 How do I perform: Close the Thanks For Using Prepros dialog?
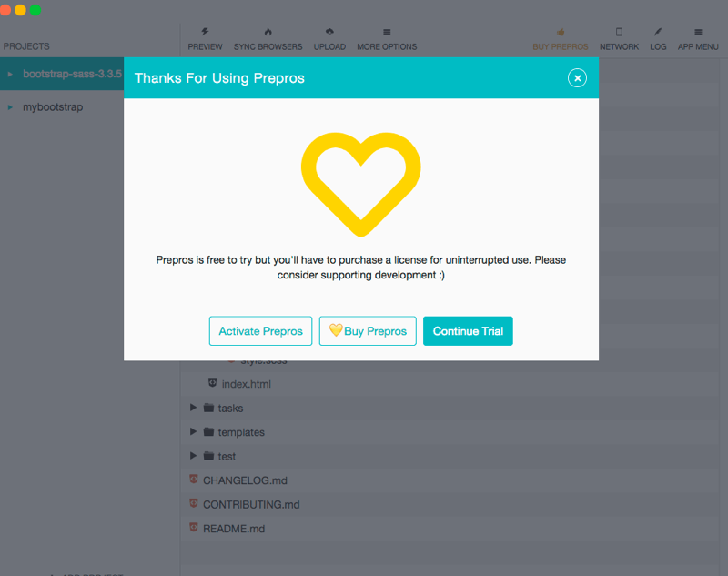click(577, 78)
